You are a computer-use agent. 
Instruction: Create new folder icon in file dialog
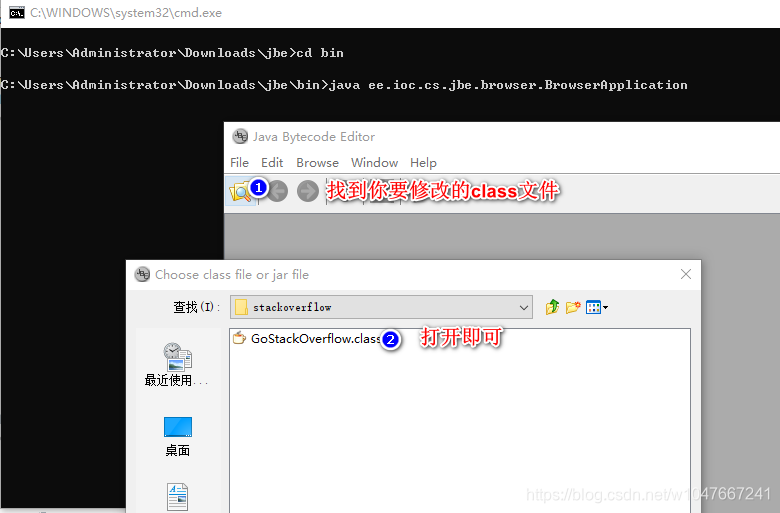click(x=573, y=307)
